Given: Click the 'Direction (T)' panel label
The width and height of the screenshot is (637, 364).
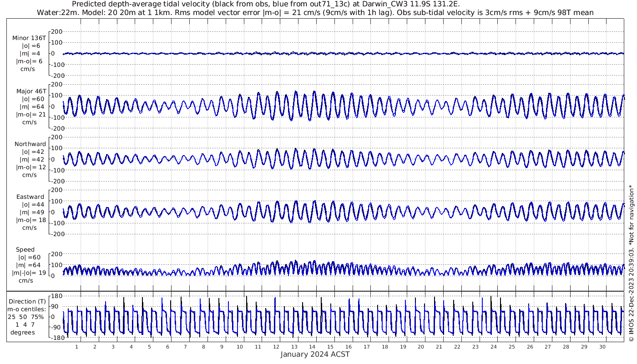Looking at the screenshot, I should pyautogui.click(x=28, y=302).
